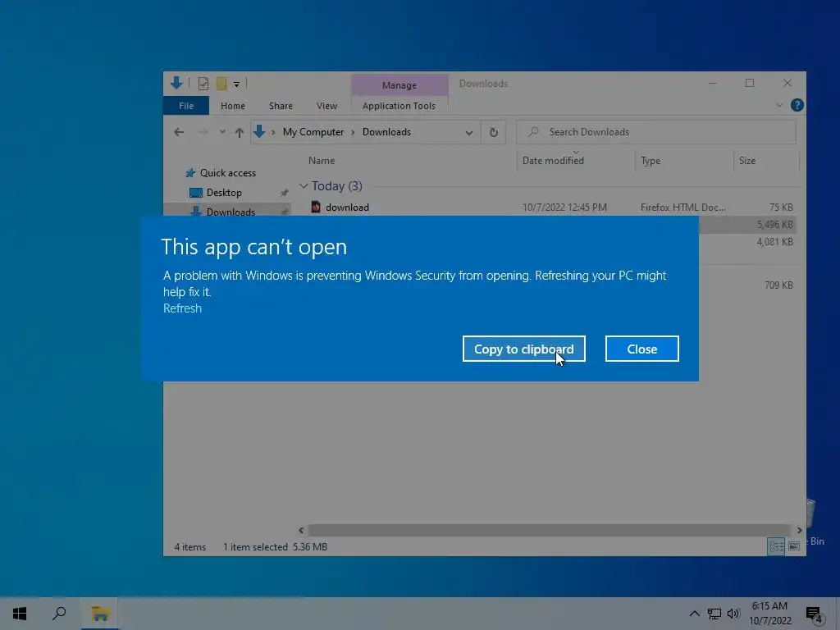
Task: Collapse the Today (3) group
Action: click(304, 186)
